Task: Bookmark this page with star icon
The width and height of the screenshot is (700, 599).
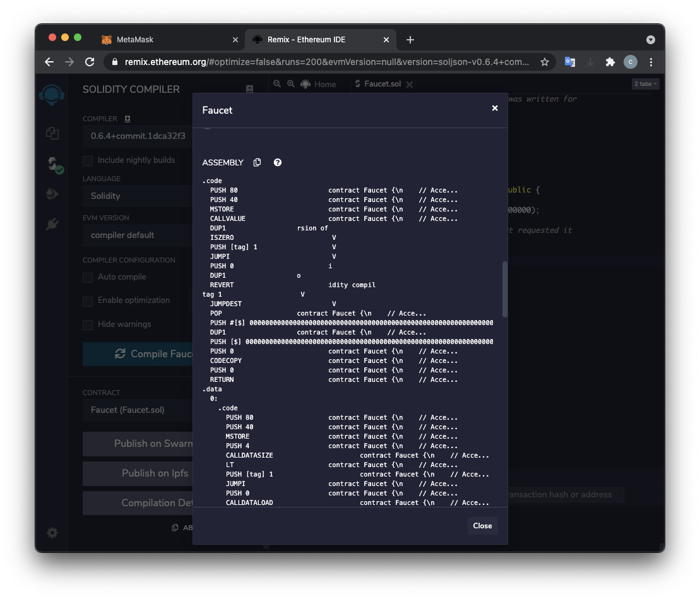Action: pos(544,62)
